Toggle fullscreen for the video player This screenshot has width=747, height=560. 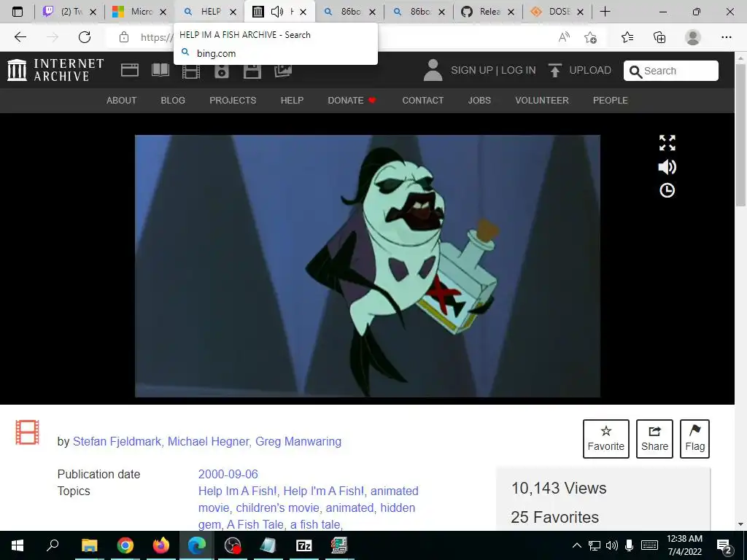click(x=667, y=143)
